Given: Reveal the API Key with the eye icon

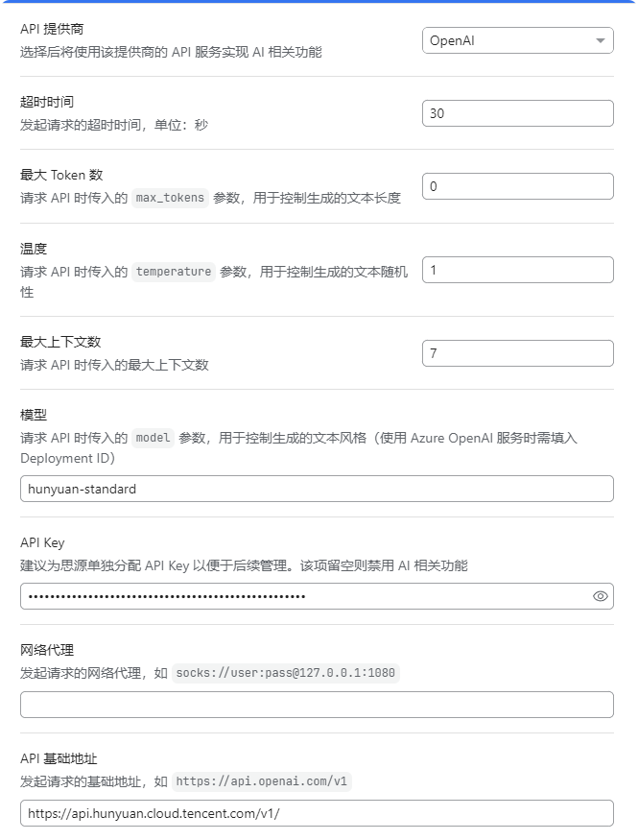Looking at the screenshot, I should pos(600,596).
